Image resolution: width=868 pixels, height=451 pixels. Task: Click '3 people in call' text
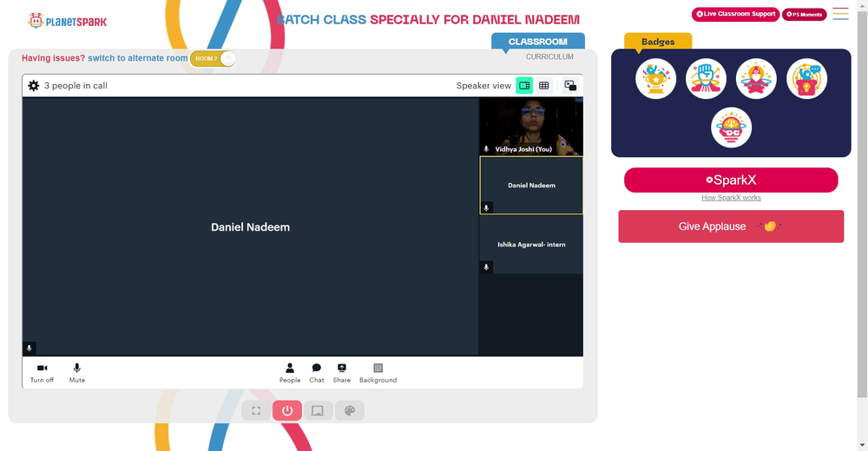point(76,86)
